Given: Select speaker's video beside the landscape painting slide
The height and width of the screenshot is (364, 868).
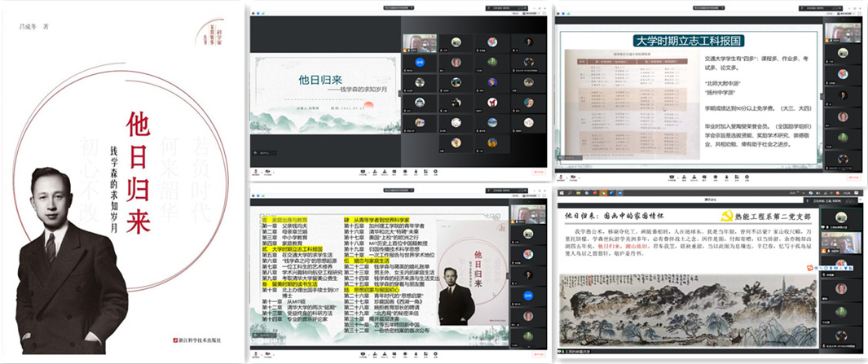Looking at the screenshot, I should click(x=840, y=243).
